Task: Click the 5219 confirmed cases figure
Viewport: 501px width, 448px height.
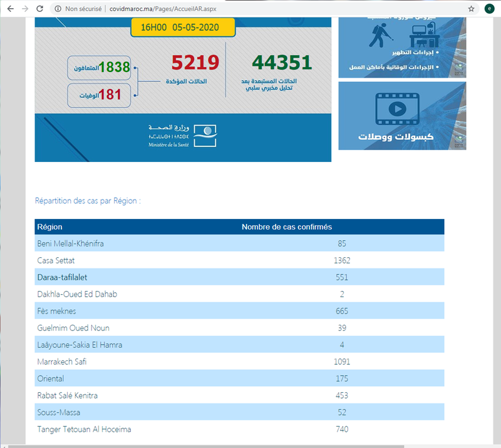Action: 195,63
